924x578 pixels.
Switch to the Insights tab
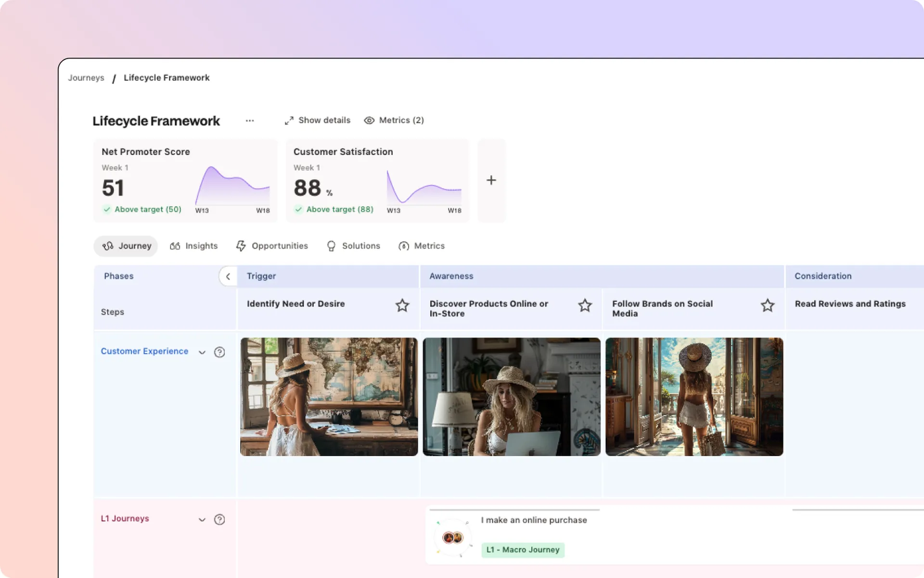(194, 246)
